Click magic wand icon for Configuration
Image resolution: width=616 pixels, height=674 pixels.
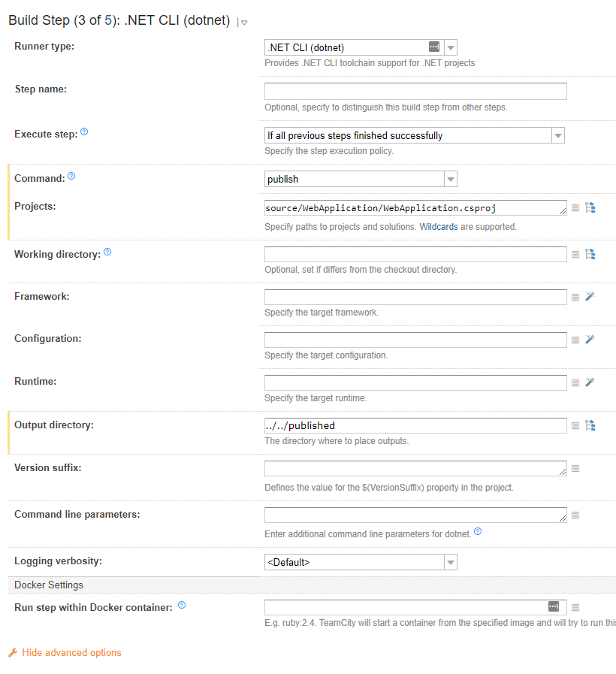click(x=590, y=340)
